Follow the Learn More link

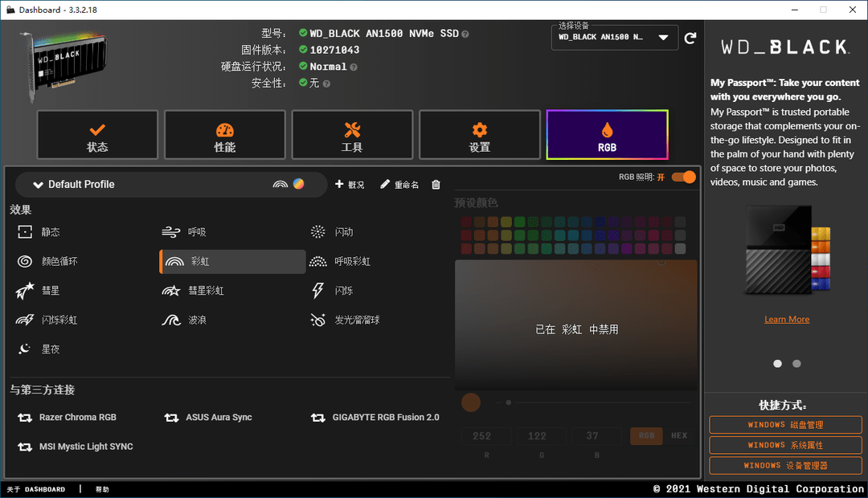point(787,319)
